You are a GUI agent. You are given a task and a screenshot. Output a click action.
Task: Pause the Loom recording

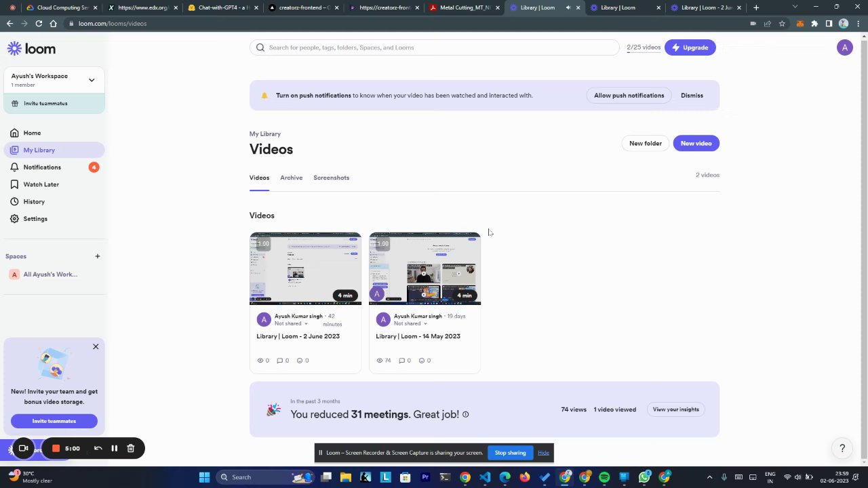point(114,448)
